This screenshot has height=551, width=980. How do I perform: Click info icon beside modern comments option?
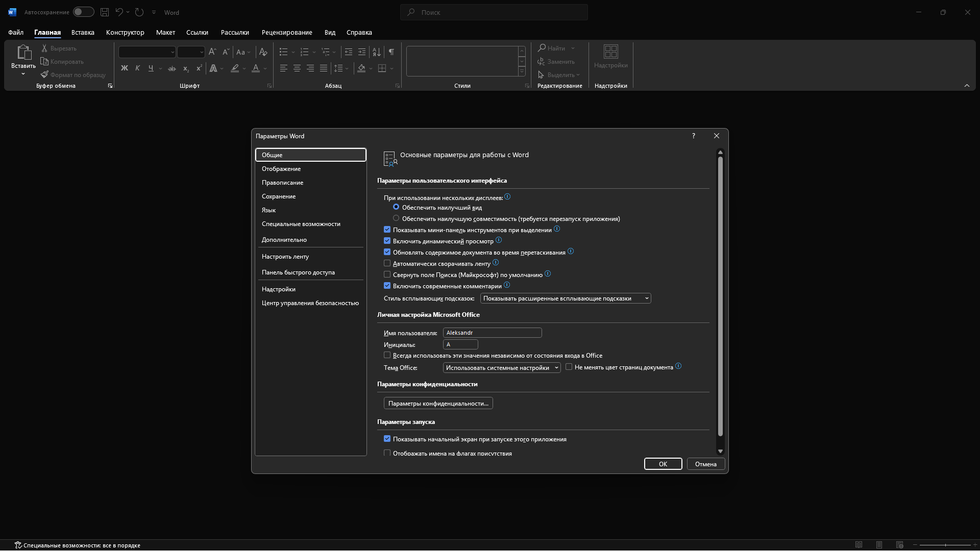pyautogui.click(x=507, y=285)
